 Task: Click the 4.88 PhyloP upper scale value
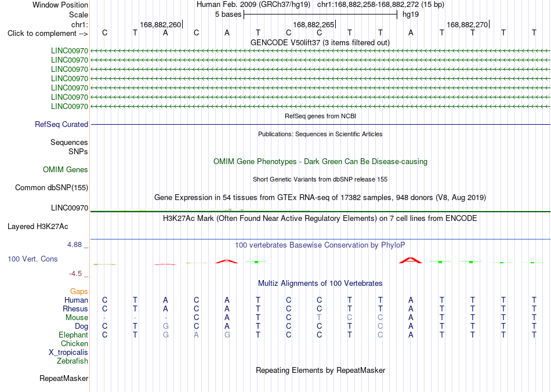74,245
